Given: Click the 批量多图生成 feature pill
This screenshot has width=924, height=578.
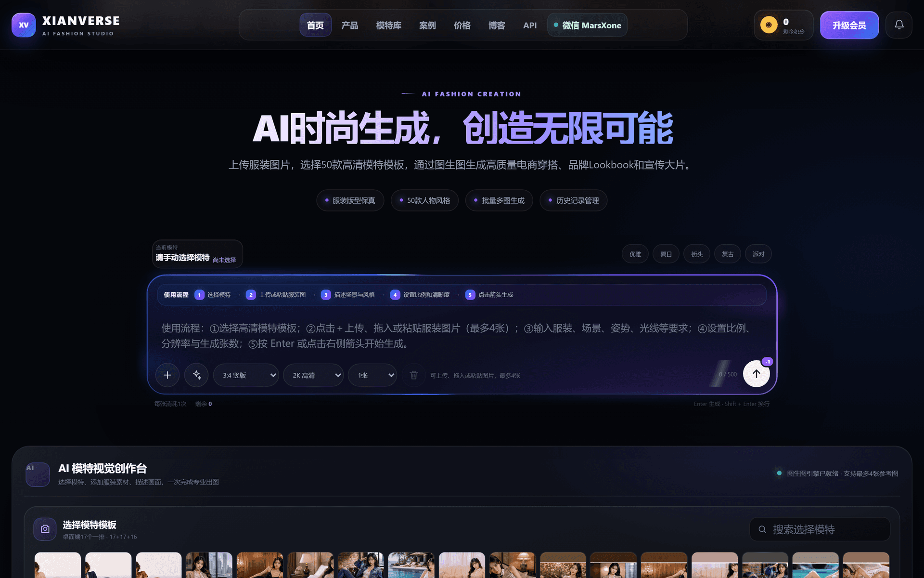Looking at the screenshot, I should [x=500, y=200].
